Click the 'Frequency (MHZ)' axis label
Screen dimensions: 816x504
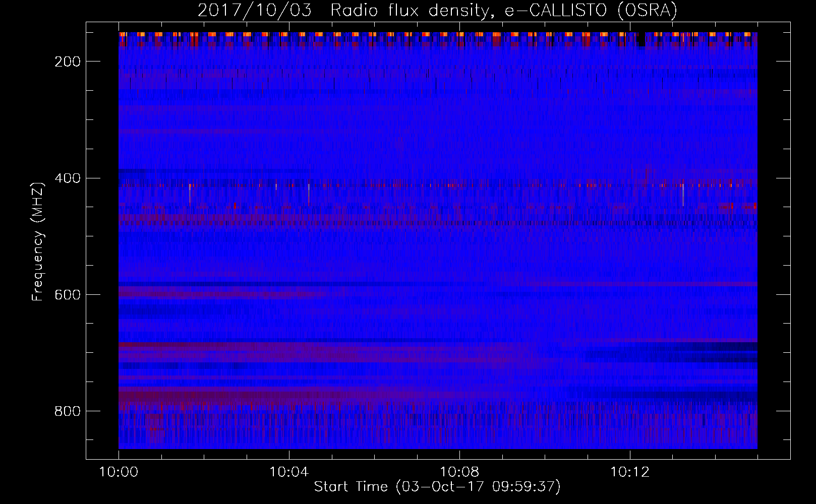pyautogui.click(x=38, y=241)
